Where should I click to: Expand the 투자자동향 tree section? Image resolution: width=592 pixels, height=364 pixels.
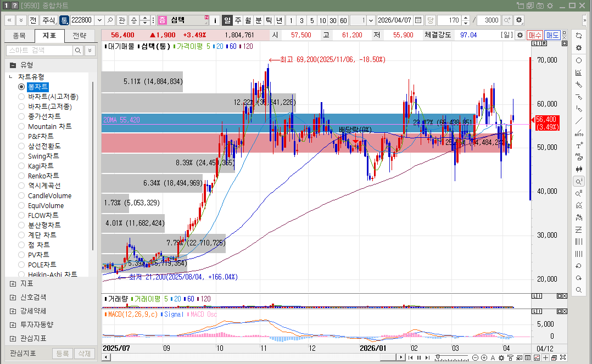pos(13,324)
